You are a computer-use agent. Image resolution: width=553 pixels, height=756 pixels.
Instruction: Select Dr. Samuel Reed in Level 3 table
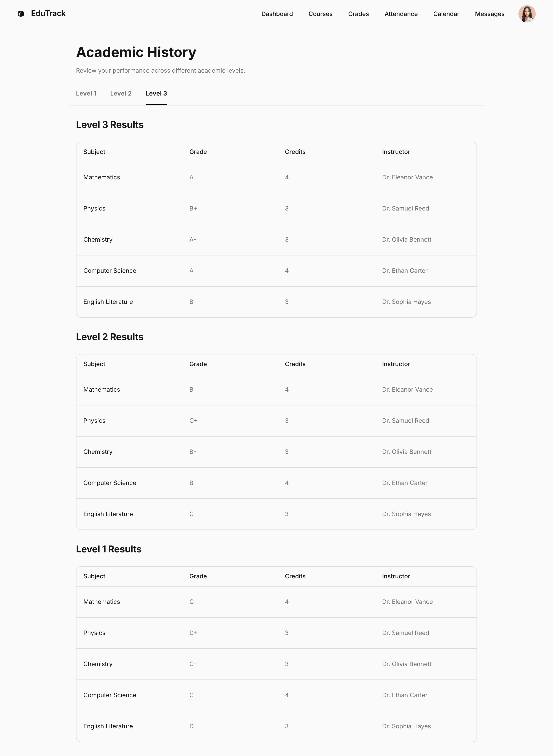pyautogui.click(x=405, y=208)
